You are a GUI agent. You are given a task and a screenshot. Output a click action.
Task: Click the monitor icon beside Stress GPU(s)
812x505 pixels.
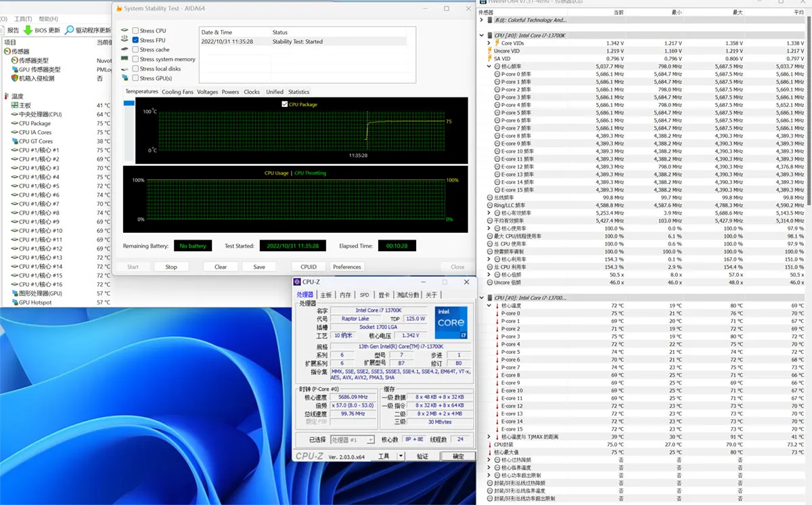[125, 78]
